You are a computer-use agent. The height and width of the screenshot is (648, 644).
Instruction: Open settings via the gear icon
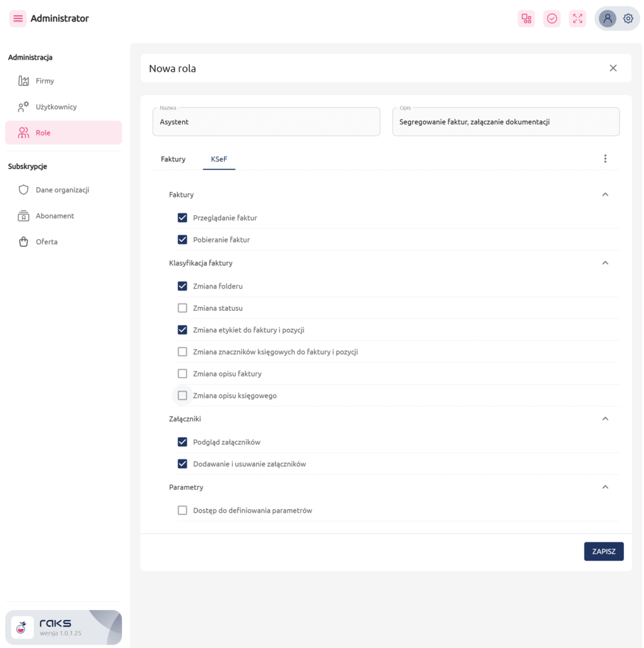(628, 18)
